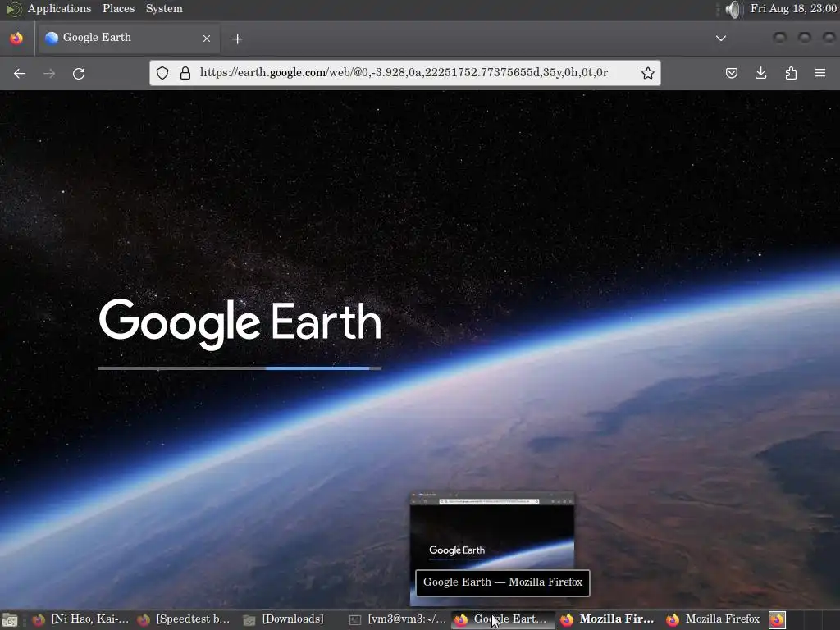Show site security padlock info
840x630 pixels.
point(185,73)
